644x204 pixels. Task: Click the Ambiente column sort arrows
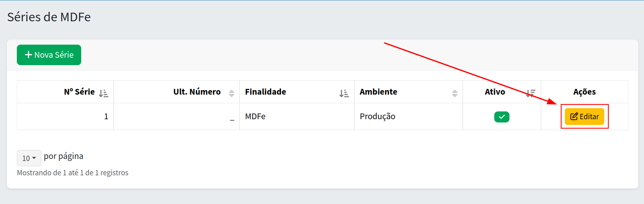(454, 93)
